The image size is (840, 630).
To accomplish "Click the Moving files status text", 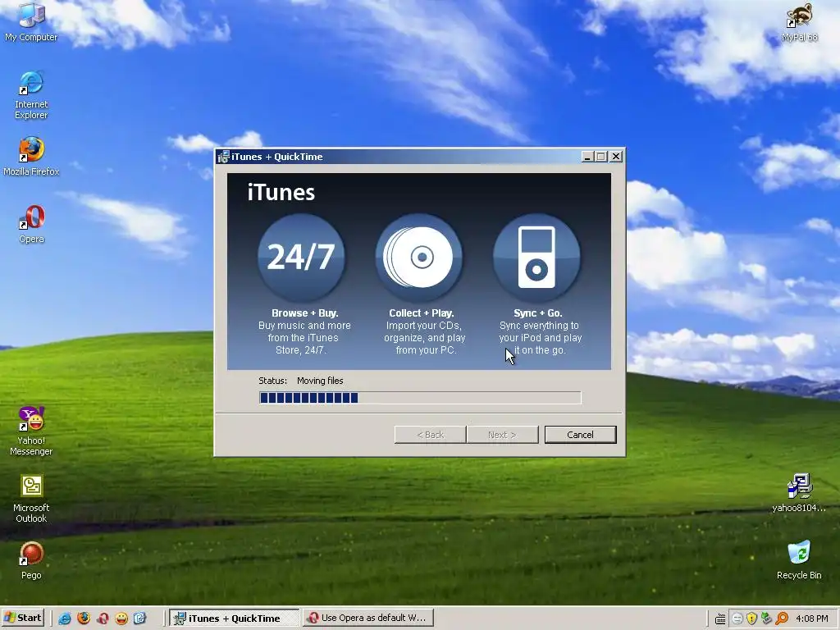I will click(320, 381).
